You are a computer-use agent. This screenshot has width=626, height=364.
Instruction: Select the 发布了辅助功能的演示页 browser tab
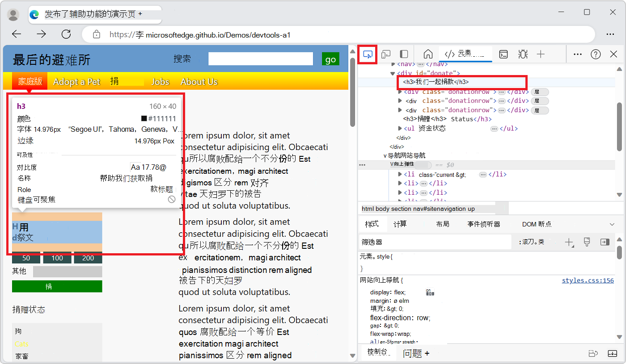pyautogui.click(x=95, y=14)
